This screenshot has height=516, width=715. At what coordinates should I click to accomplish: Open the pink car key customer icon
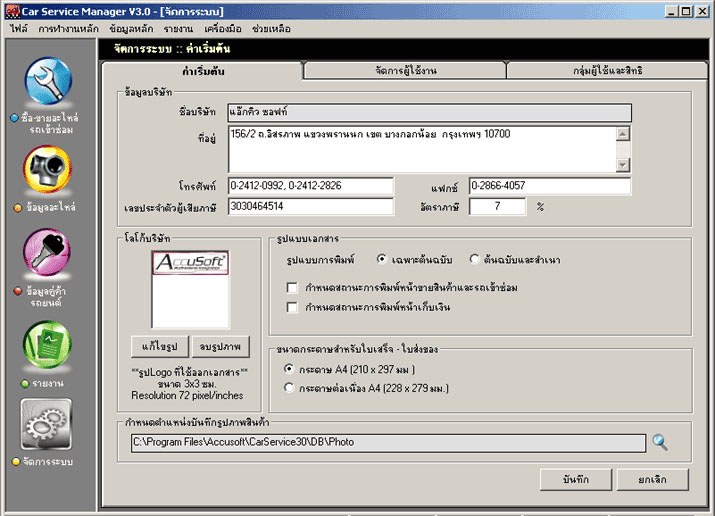(x=47, y=253)
